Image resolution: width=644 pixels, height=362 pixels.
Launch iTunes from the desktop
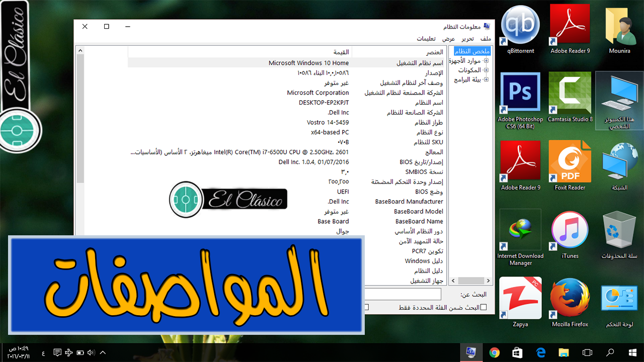click(x=570, y=235)
